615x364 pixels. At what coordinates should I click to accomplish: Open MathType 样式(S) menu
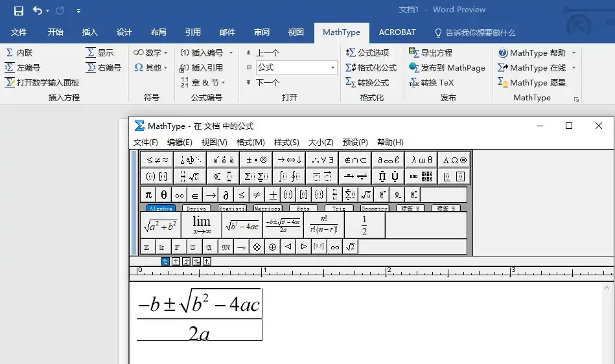pyautogui.click(x=286, y=142)
